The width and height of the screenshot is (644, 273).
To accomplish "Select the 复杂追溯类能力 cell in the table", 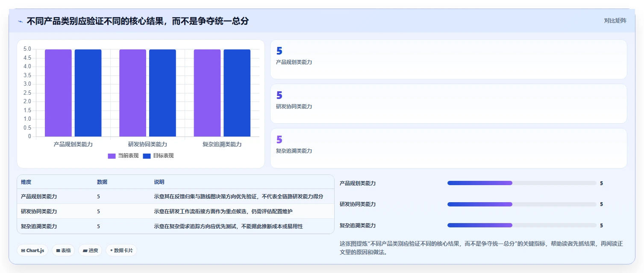I will point(39,227).
